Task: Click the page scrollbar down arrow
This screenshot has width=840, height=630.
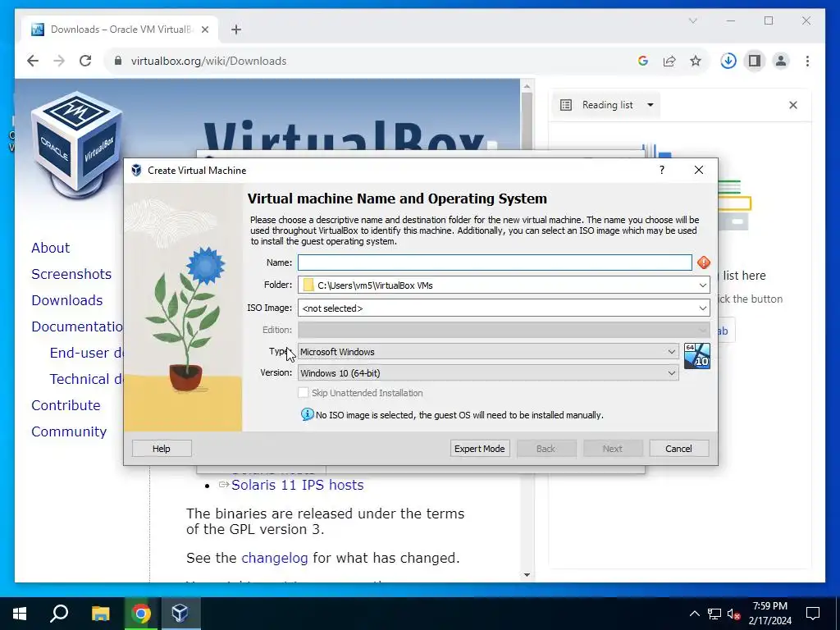Action: point(527,575)
